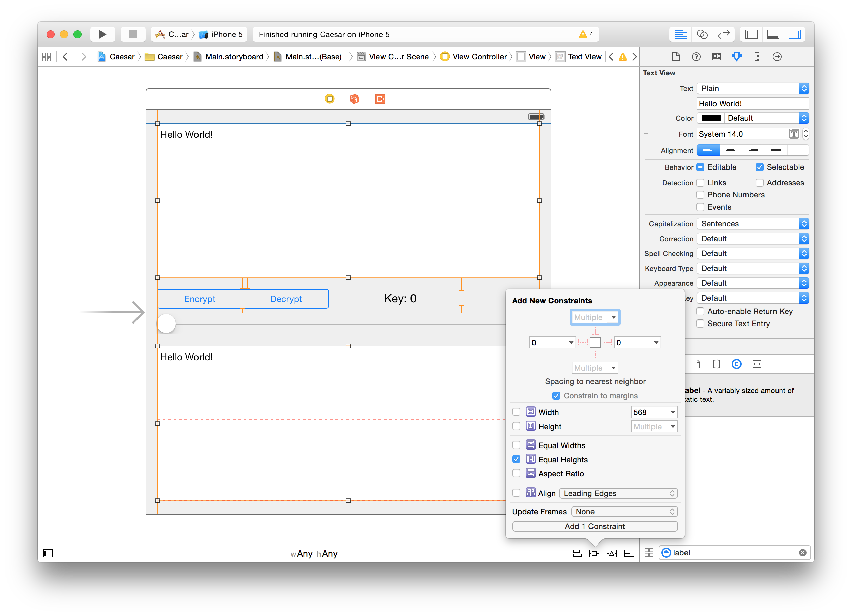Open the Correction dropdown
This screenshot has height=616, width=852.
pos(753,239)
